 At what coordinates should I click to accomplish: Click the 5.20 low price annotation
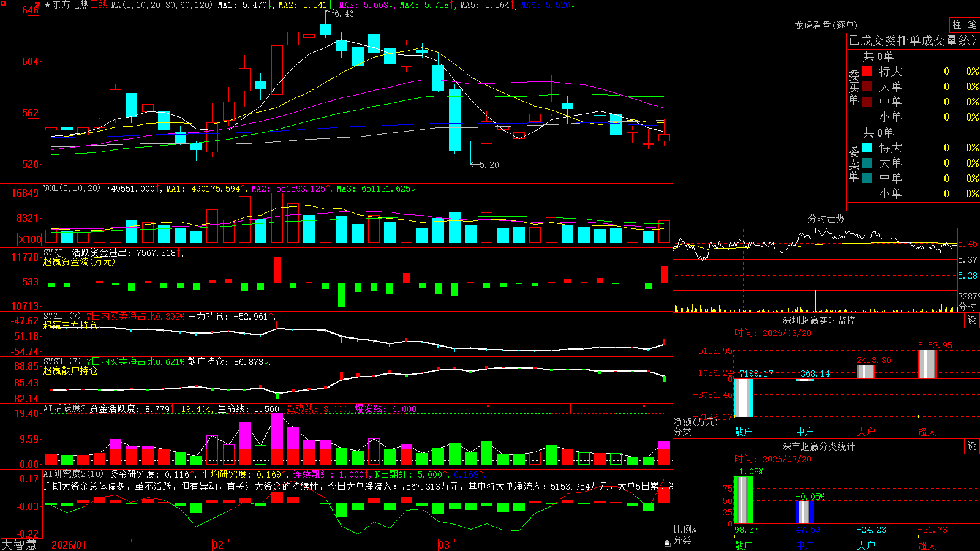(x=489, y=165)
